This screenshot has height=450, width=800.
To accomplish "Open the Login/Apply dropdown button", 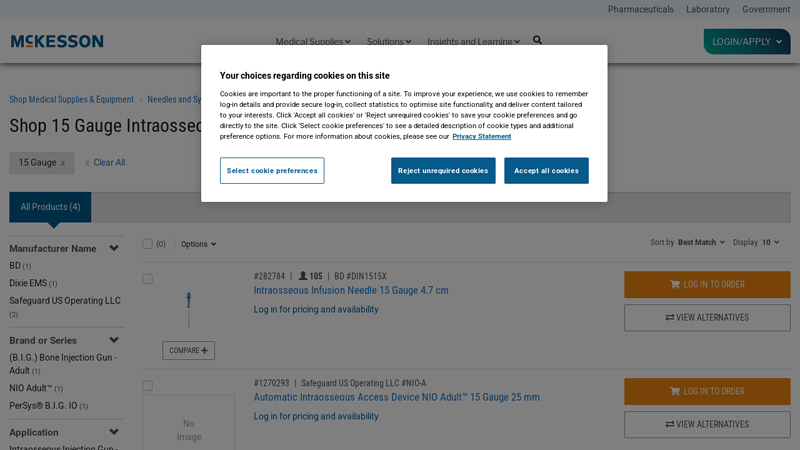I will [746, 42].
